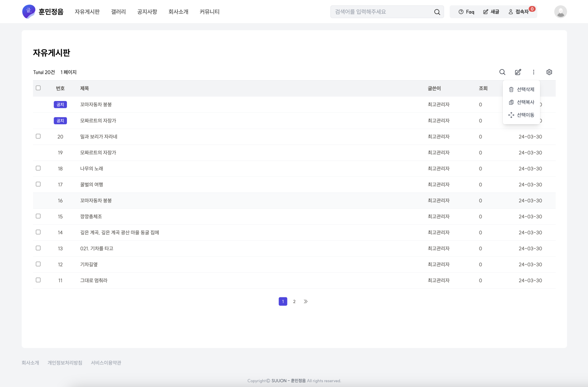Choose 선택삭제 from the dropdown menu

pos(521,89)
